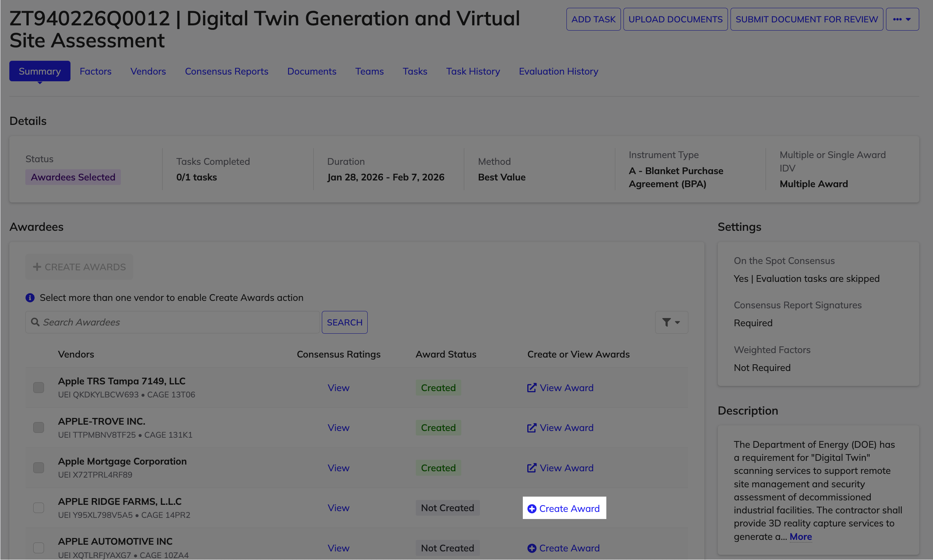The height and width of the screenshot is (560, 933).
Task: Check the APPLE-TROVE INC. checkbox
Action: click(x=38, y=428)
